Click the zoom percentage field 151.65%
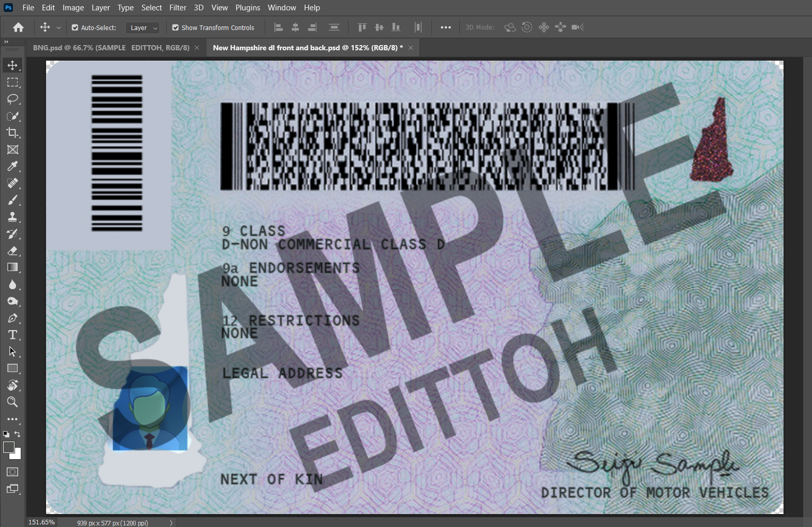This screenshot has height=527, width=812. pos(41,522)
